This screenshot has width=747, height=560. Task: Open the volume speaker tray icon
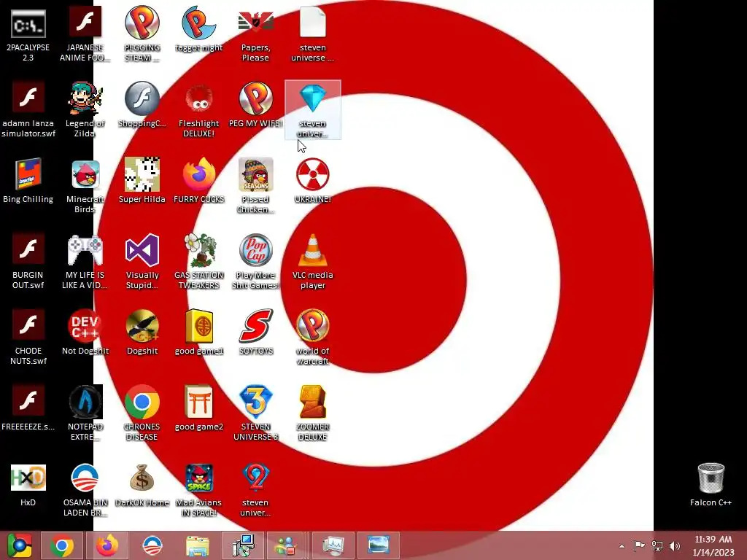[675, 545]
